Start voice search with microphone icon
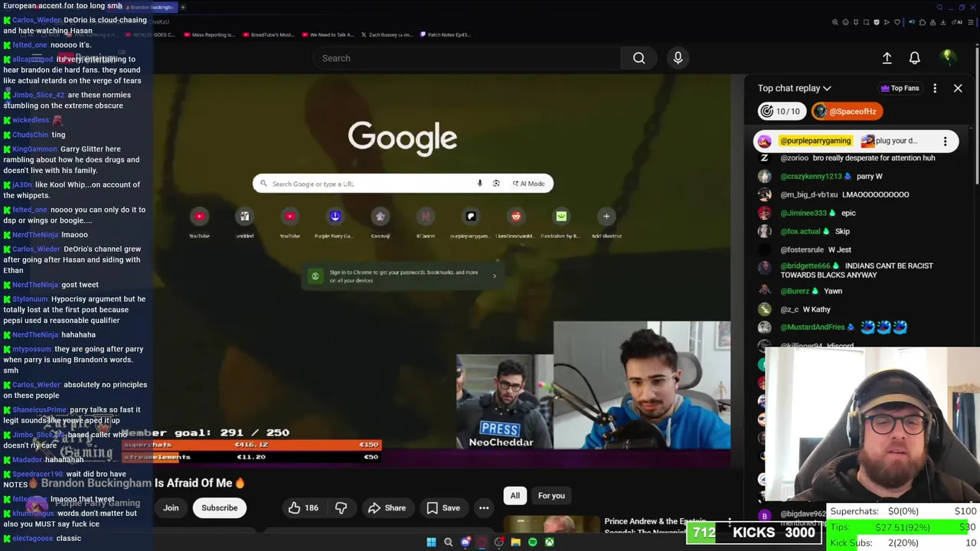 (x=678, y=58)
